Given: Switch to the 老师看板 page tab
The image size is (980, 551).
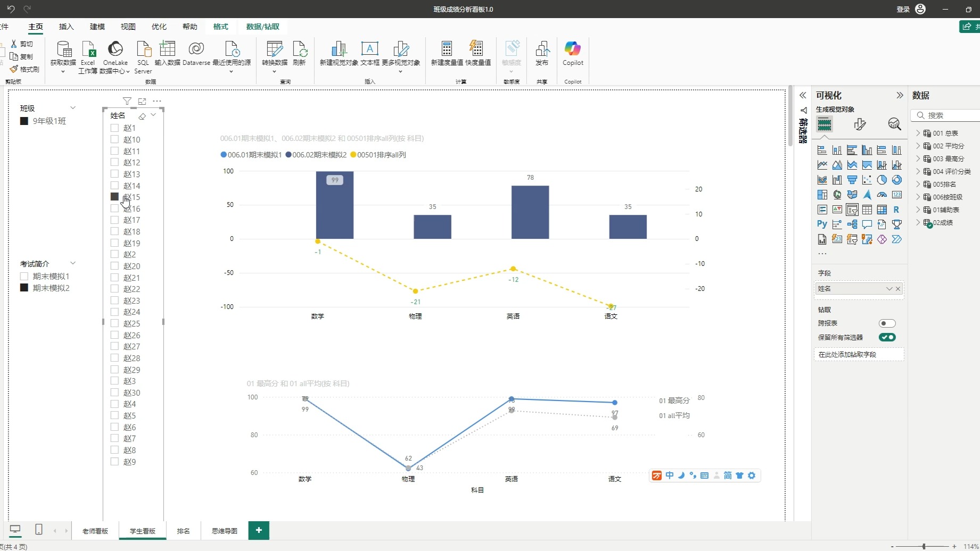Looking at the screenshot, I should 95,531.
